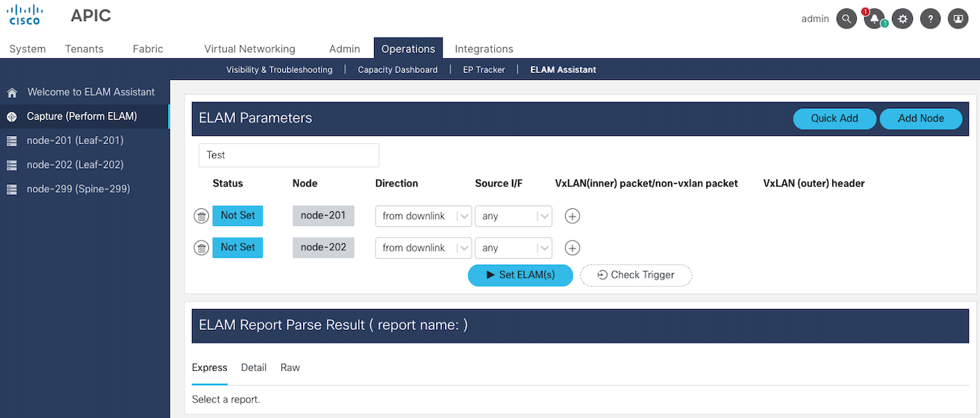Open the help question mark icon
The height and width of the screenshot is (418, 980).
point(930,19)
